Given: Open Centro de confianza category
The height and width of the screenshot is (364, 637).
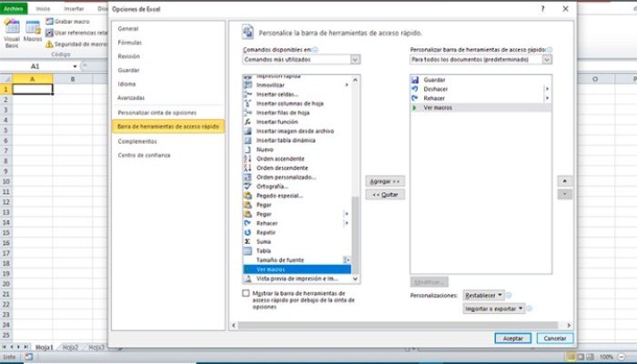Looking at the screenshot, I should tap(144, 156).
